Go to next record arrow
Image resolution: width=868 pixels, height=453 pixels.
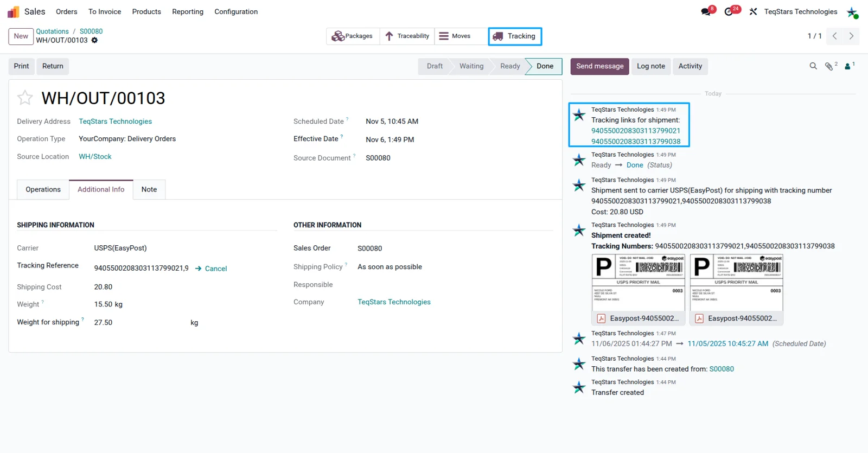(851, 36)
